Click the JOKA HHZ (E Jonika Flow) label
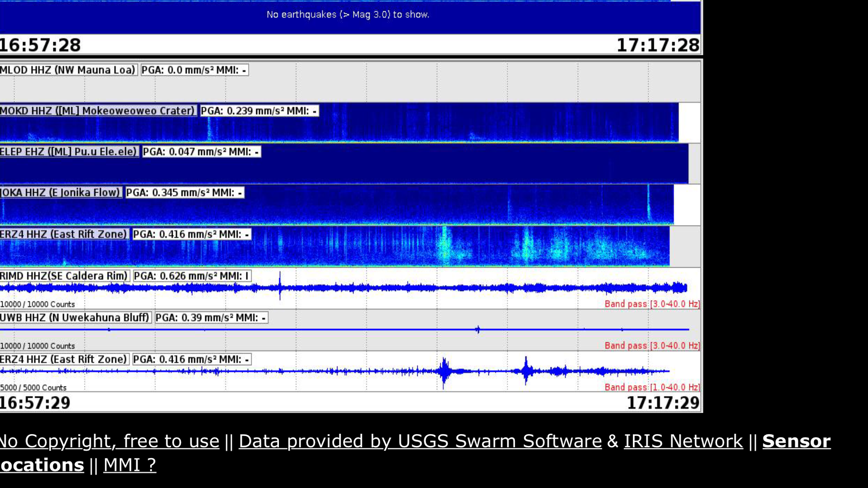This screenshot has height=488, width=868. coord(60,193)
